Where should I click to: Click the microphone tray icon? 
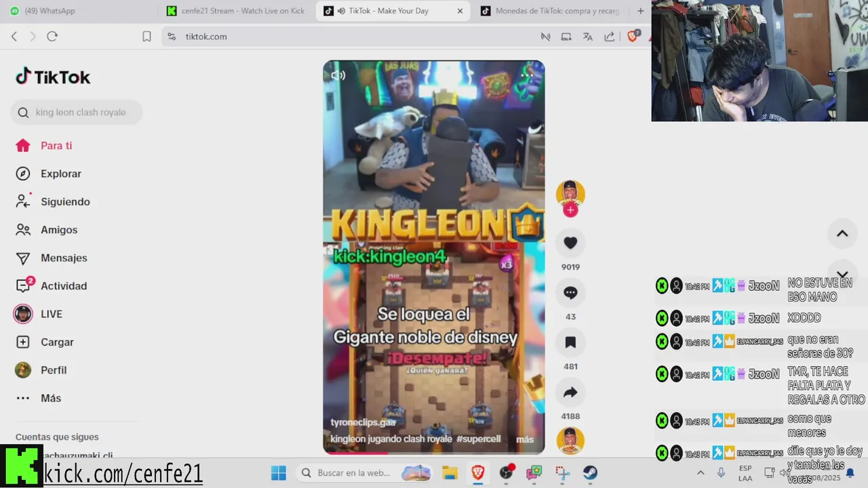tap(721, 472)
